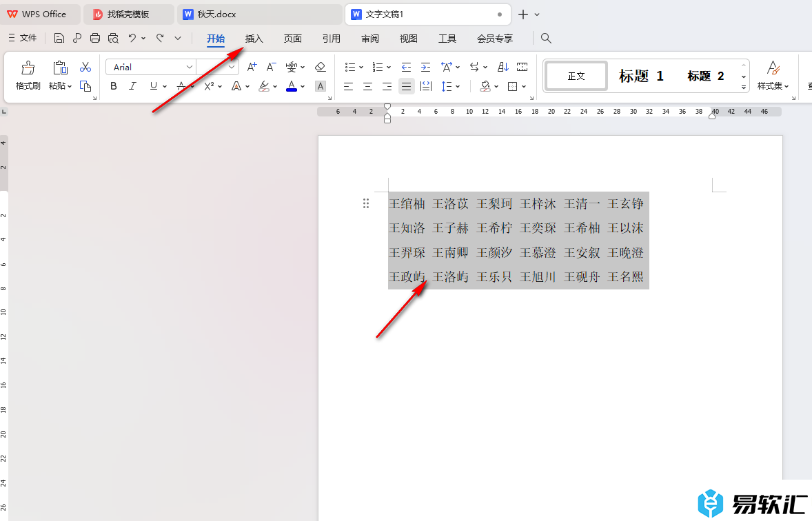Toggle justify alignment

[x=407, y=86]
